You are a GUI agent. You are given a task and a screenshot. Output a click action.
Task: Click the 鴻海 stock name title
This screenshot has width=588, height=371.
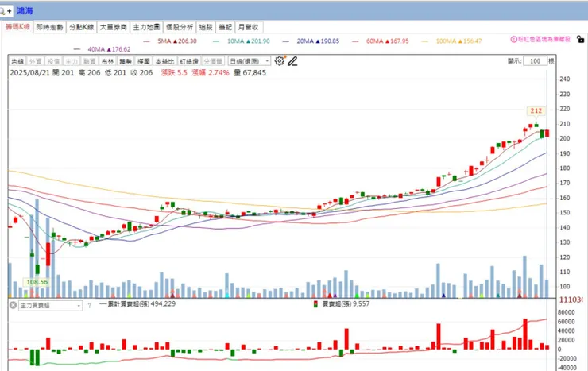pos(25,11)
